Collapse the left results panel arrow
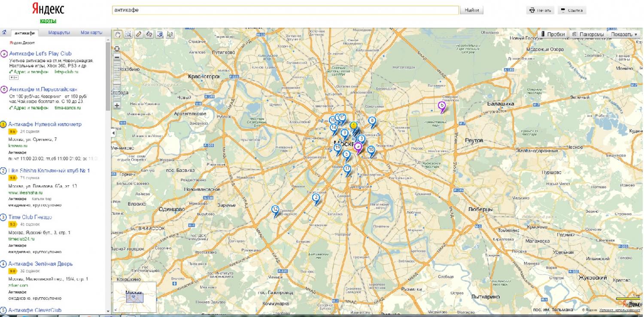The width and height of the screenshot is (644, 317). 113,133
